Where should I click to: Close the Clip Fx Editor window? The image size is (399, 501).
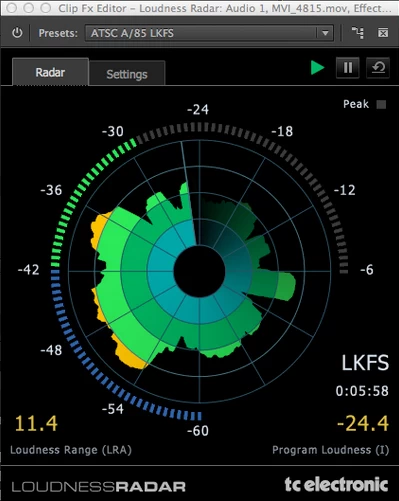pos(12,8)
